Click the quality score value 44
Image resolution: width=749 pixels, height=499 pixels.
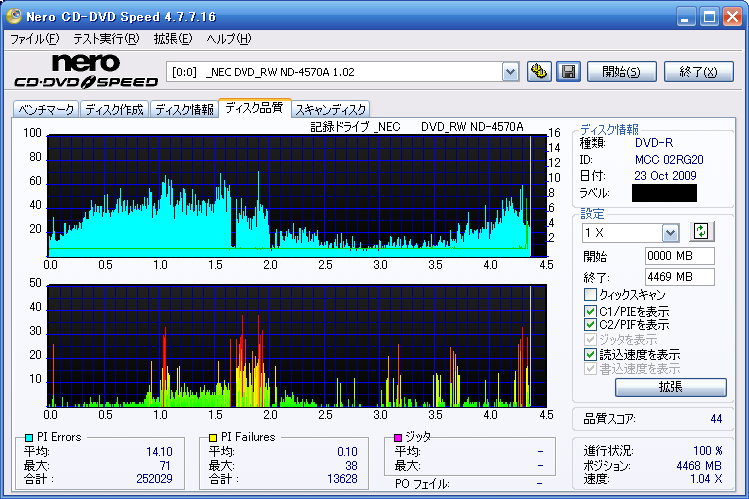tap(716, 419)
